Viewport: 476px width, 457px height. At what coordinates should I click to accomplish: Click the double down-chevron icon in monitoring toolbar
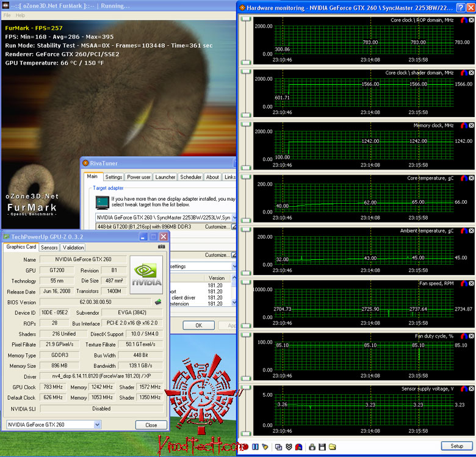(x=289, y=447)
